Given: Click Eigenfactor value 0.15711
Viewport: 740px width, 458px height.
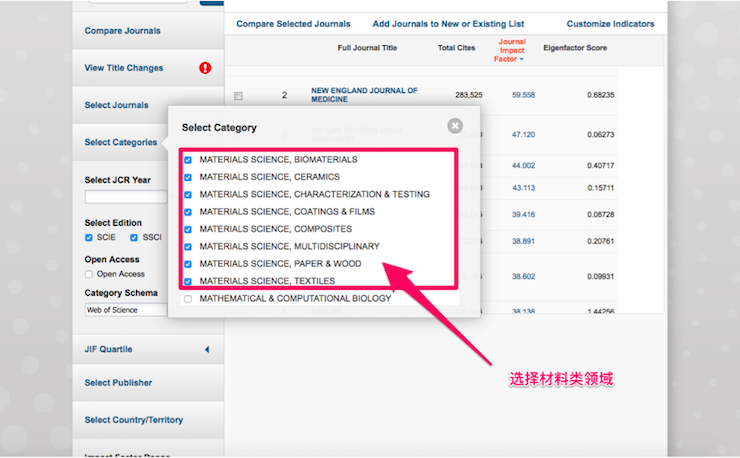Looking at the screenshot, I should 600,188.
